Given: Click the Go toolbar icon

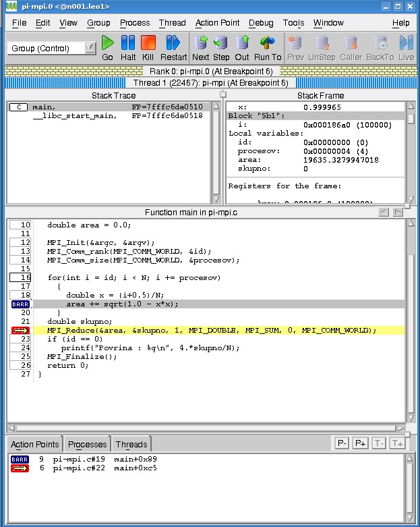Looking at the screenshot, I should [108, 43].
